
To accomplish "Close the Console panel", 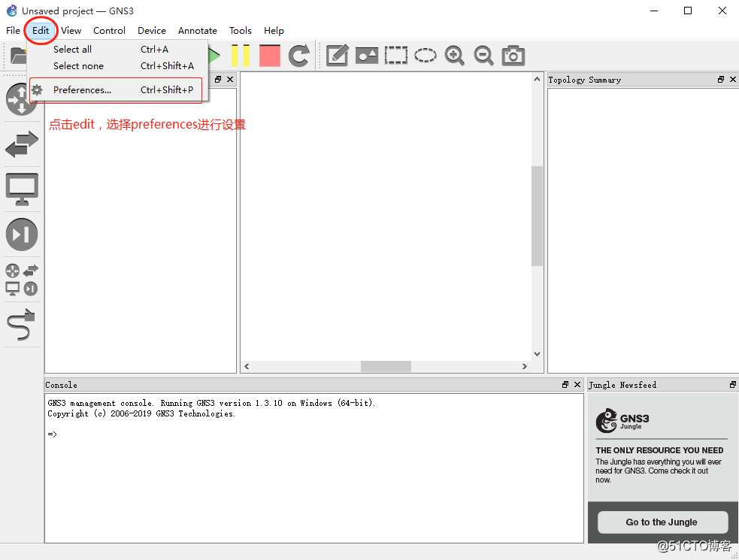I will 577,385.
